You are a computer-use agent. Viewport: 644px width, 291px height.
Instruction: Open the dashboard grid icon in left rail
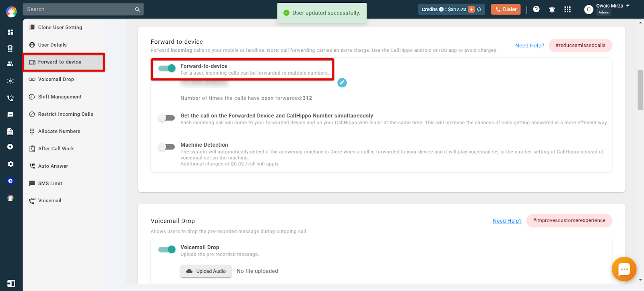click(x=10, y=32)
